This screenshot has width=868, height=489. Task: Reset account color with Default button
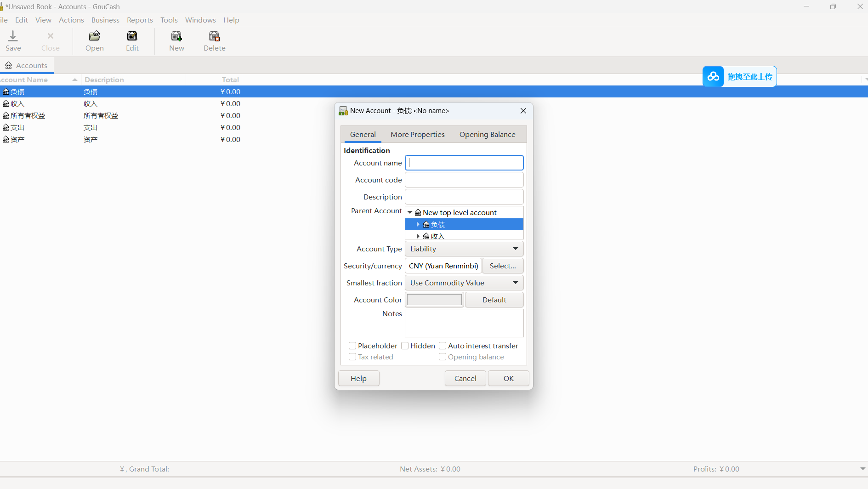click(494, 300)
